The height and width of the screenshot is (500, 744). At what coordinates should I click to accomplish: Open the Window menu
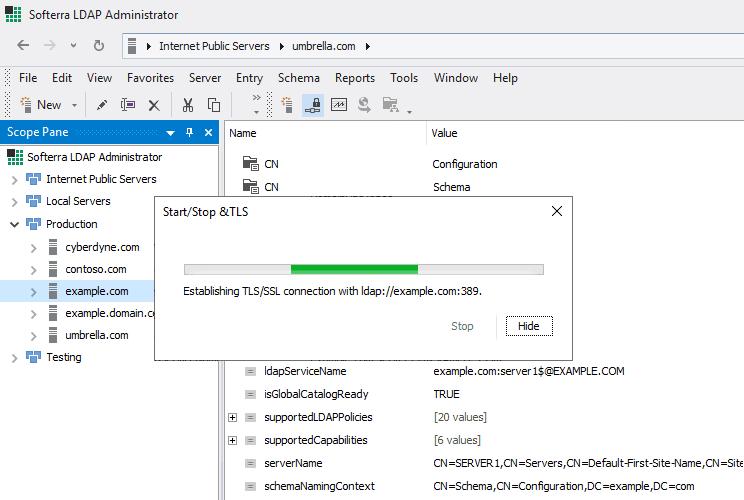click(456, 78)
